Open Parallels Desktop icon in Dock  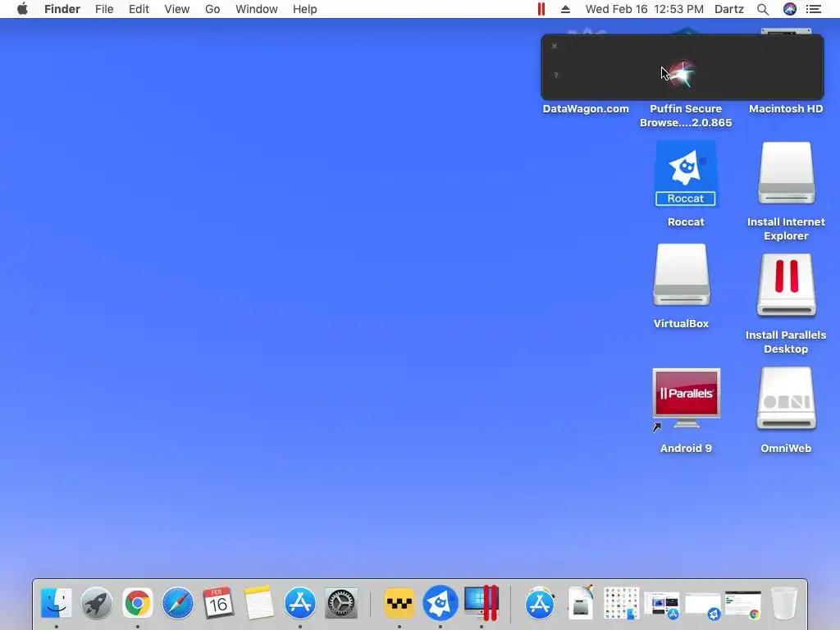[x=482, y=603]
